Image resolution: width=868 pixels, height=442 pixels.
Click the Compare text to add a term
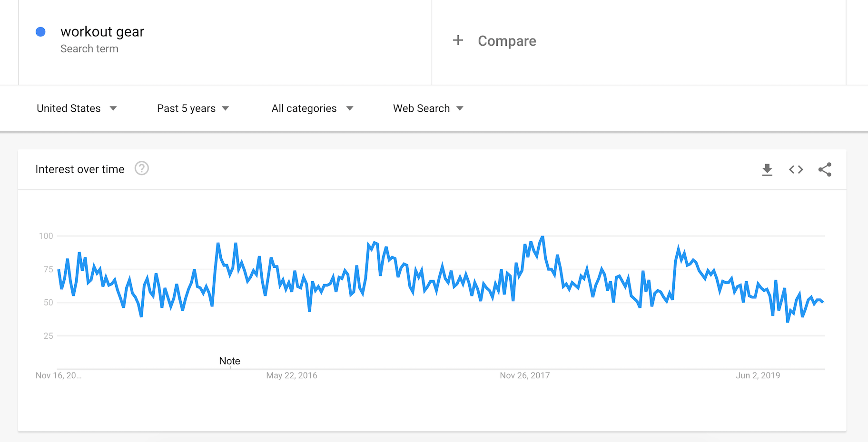click(x=507, y=41)
